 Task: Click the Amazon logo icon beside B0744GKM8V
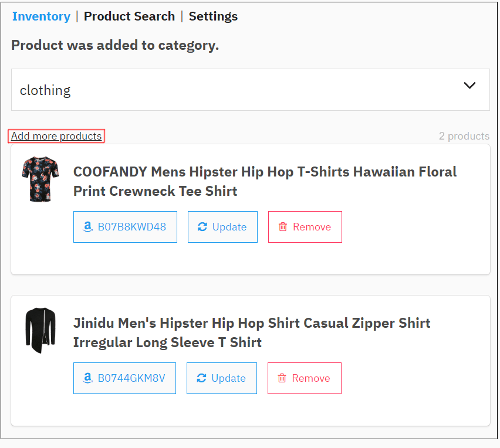87,378
